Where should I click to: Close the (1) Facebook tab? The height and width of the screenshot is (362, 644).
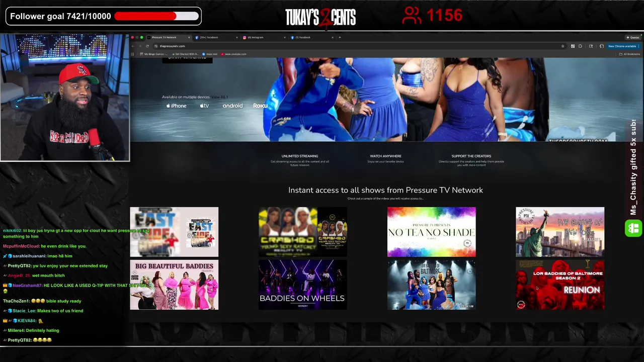click(333, 37)
